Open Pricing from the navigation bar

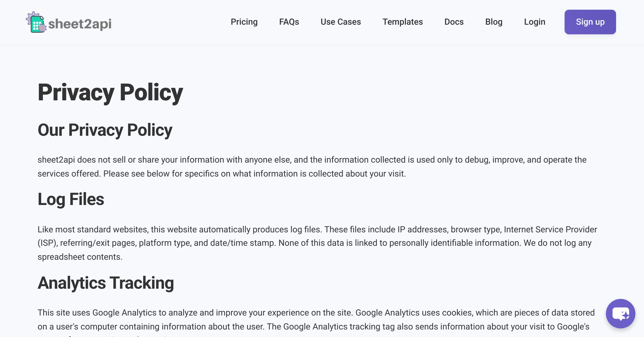tap(244, 22)
